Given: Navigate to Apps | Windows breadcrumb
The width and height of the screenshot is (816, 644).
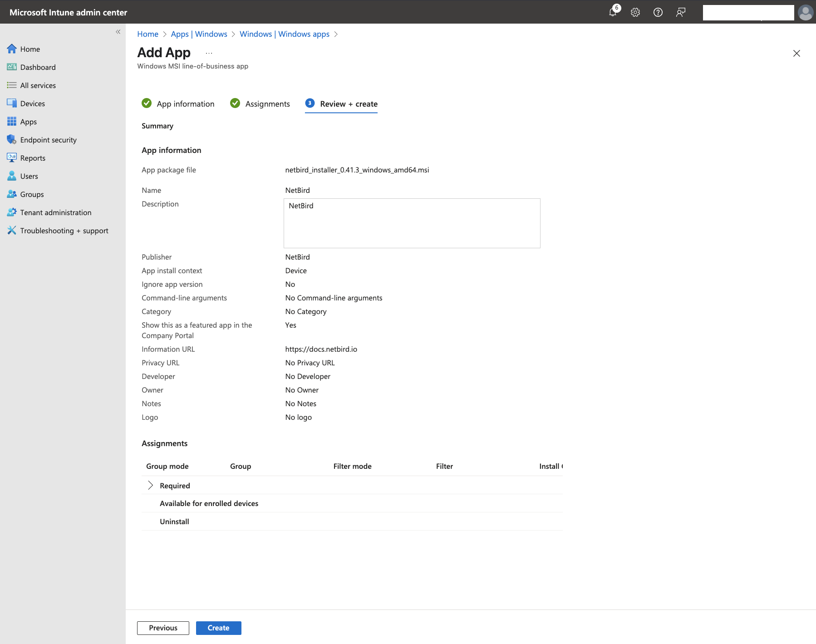Looking at the screenshot, I should (199, 34).
